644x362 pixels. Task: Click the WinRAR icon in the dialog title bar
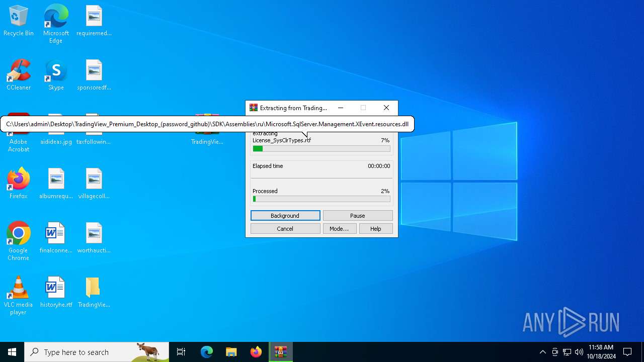tap(254, 108)
